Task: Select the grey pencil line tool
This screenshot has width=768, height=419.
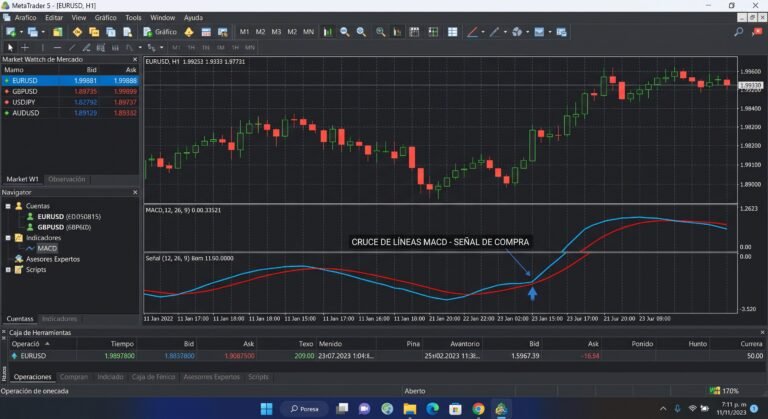Action: click(494, 32)
